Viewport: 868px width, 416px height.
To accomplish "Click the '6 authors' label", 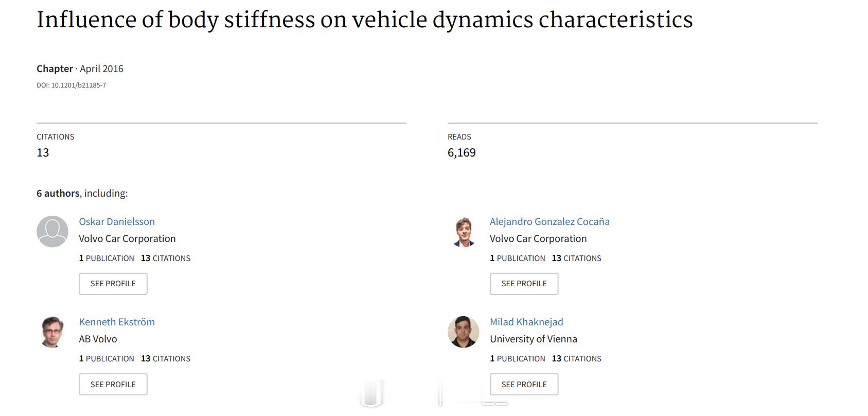I will [x=58, y=193].
